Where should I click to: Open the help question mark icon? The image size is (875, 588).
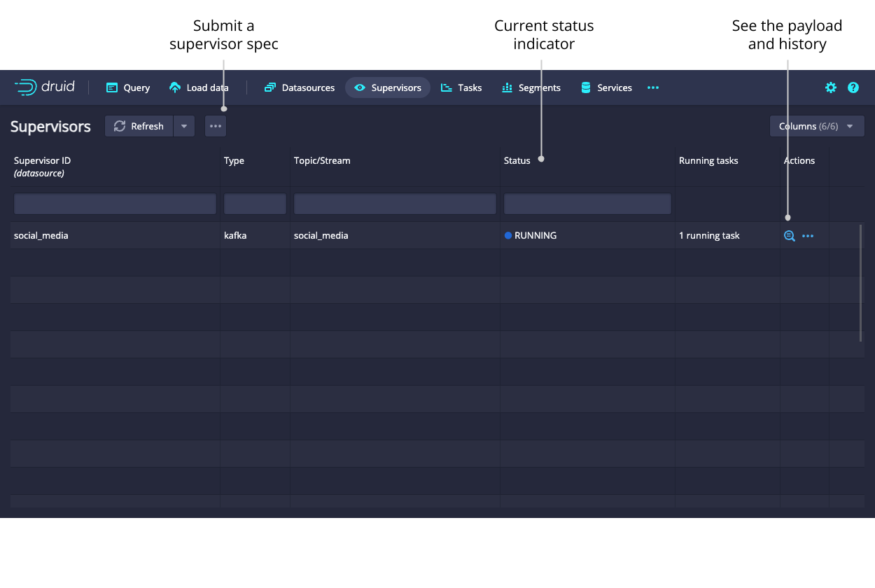(853, 87)
